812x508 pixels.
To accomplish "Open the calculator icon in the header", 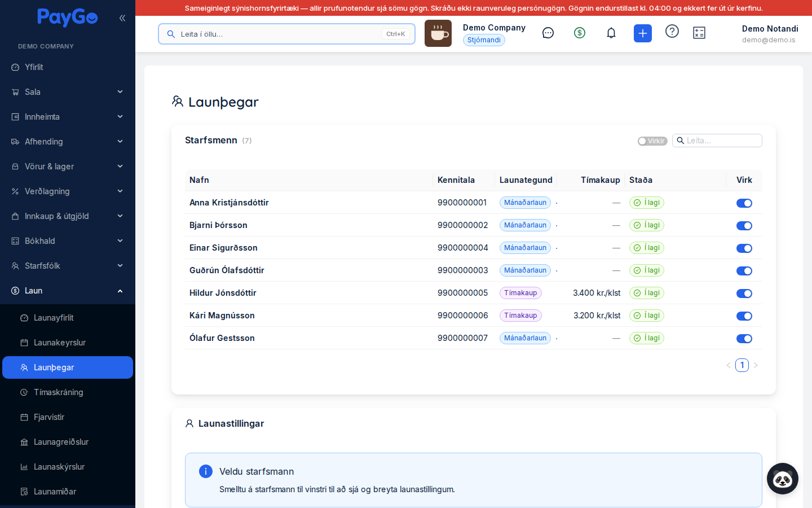I will point(699,33).
